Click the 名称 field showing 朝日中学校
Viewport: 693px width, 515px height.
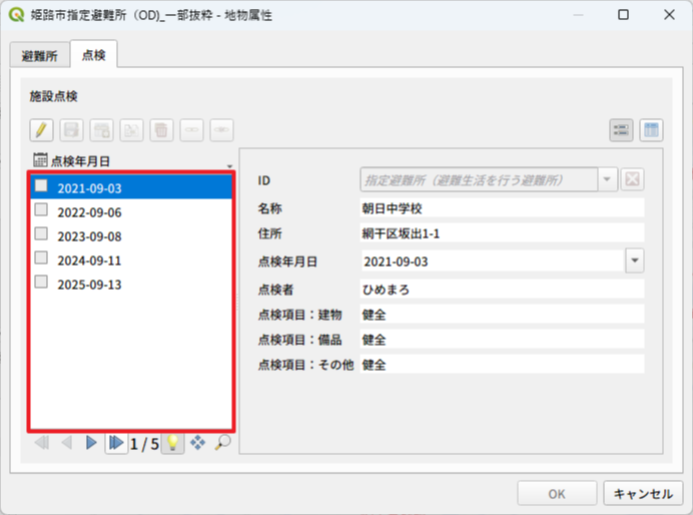(501, 208)
